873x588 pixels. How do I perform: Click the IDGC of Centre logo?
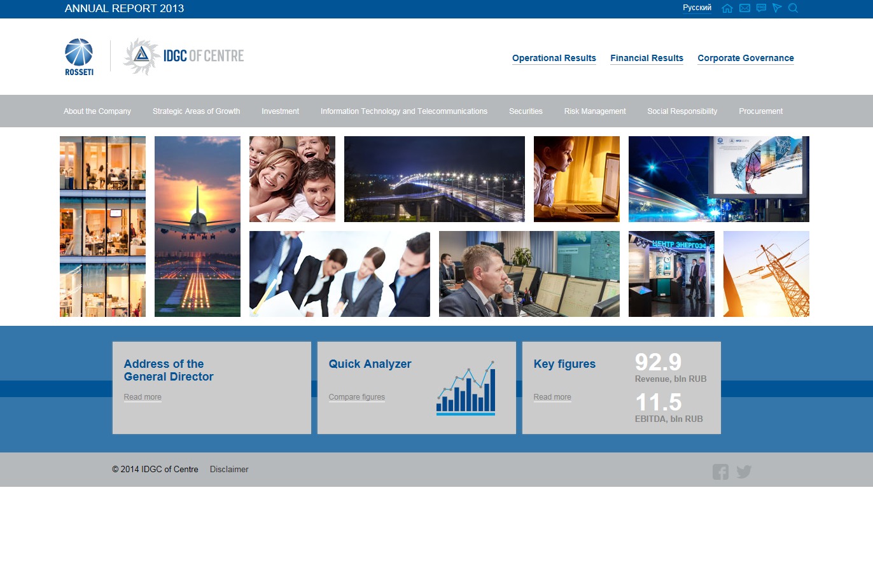coord(184,56)
